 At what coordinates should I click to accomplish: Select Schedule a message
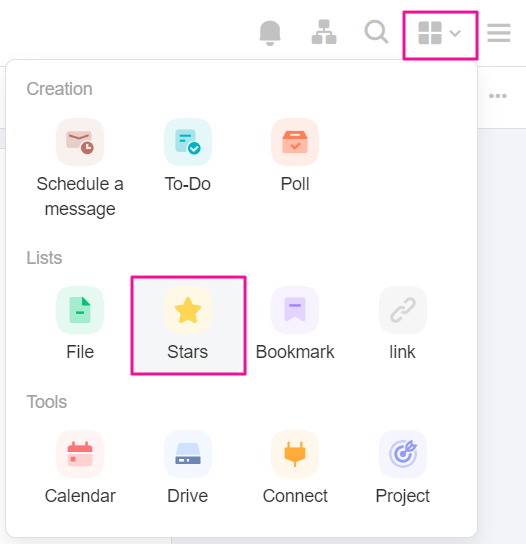pos(80,168)
